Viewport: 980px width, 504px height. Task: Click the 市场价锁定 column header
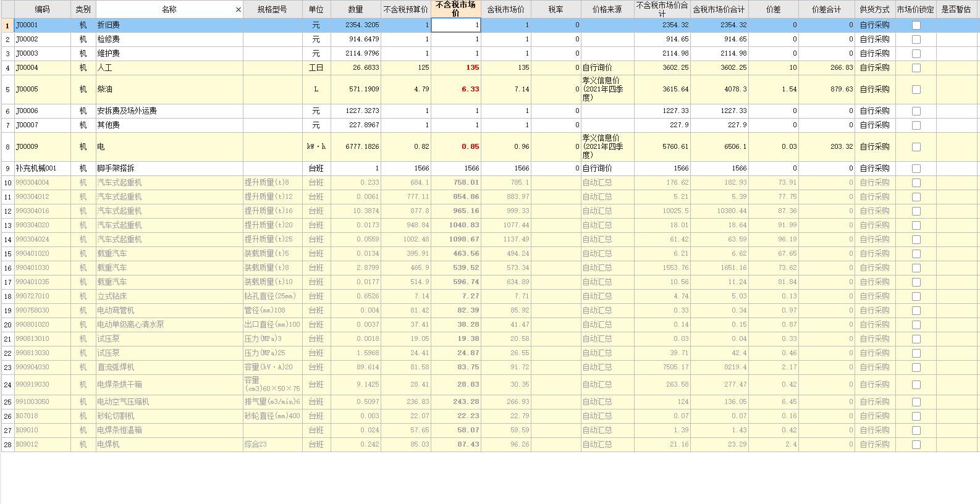[x=916, y=9]
